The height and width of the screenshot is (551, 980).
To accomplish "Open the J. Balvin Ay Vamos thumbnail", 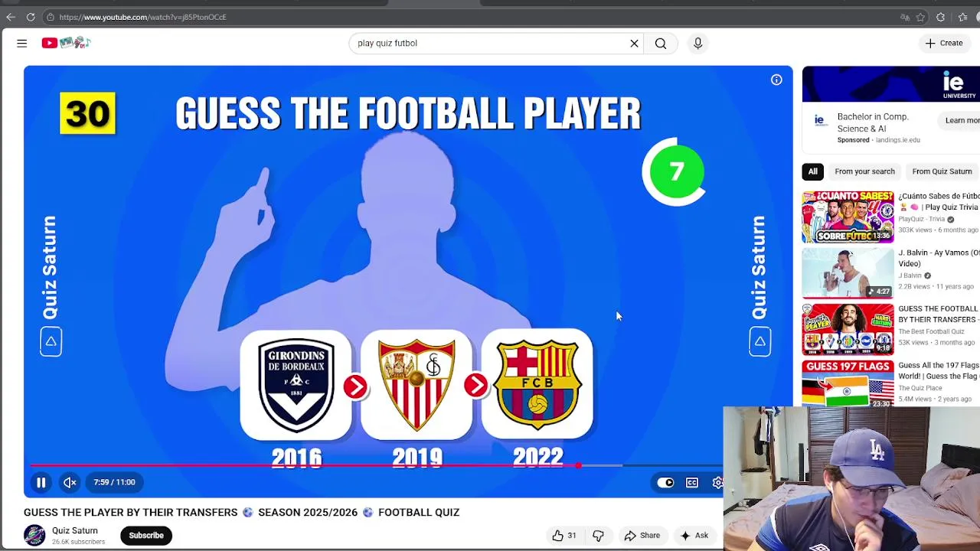I will 848,273.
